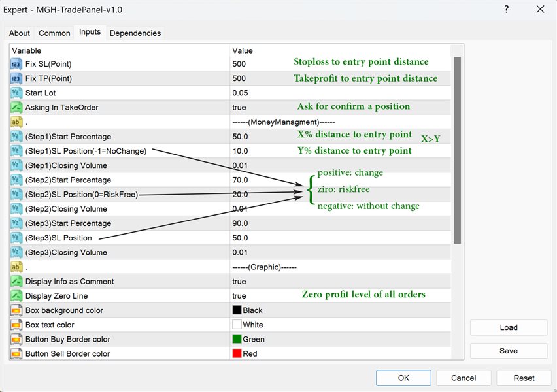Click the integer icon beside Fix SL(Point)
The height and width of the screenshot is (392, 557).
pos(16,64)
